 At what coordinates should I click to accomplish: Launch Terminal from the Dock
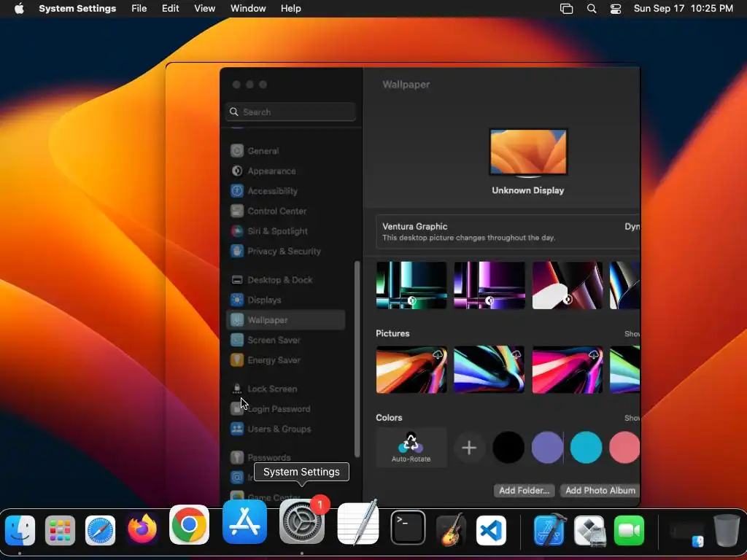tap(409, 528)
